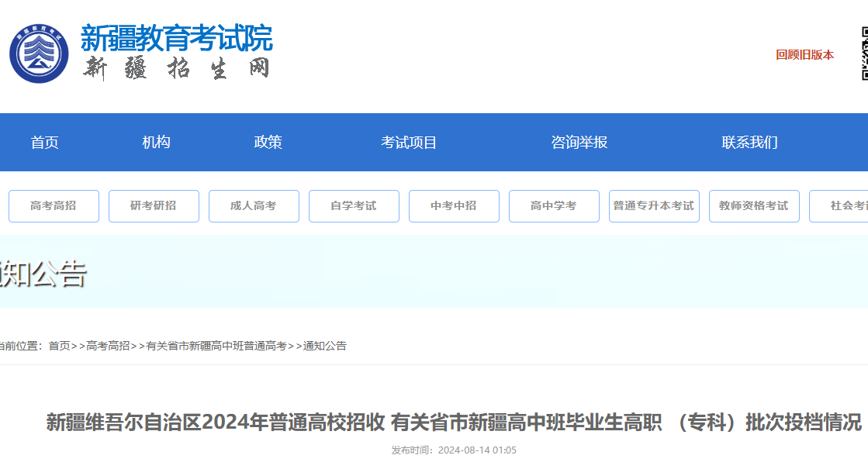Click breadcrumb link 高考高招

(108, 347)
